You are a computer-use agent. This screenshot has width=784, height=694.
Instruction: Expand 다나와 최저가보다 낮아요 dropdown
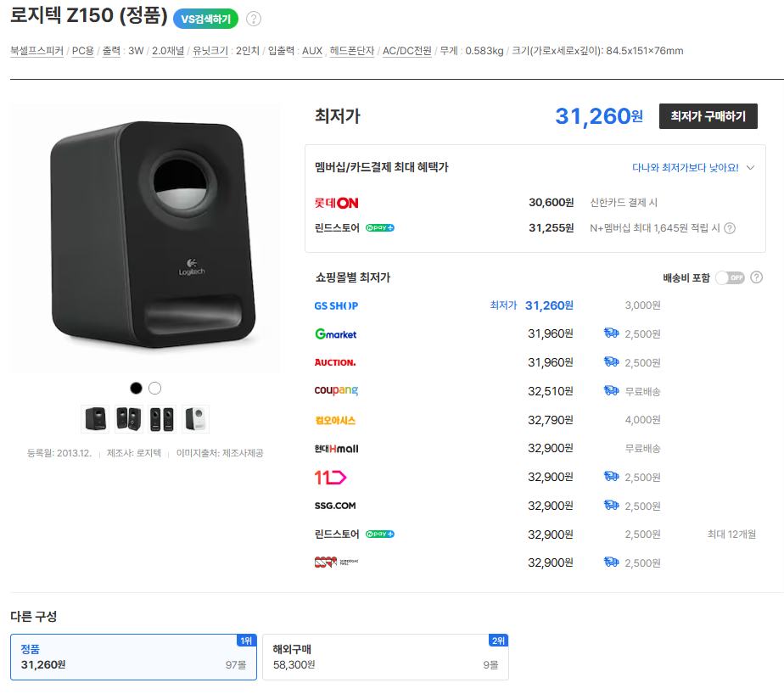(x=693, y=168)
